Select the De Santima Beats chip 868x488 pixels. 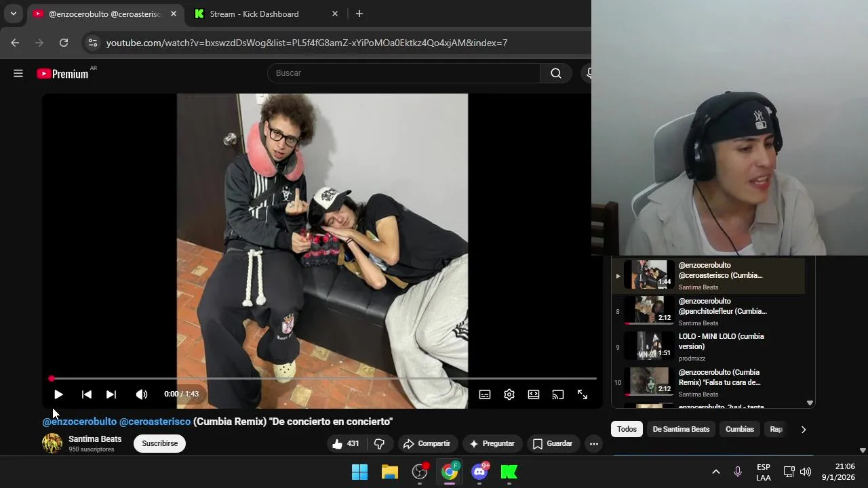(681, 429)
